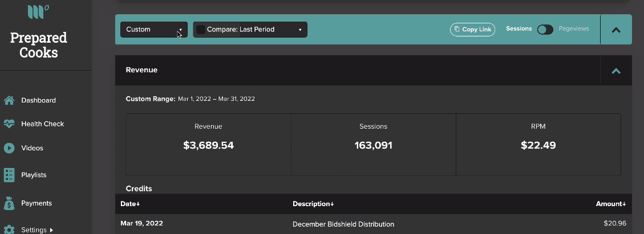
Task: Click the copy icon inside Copy Link
Action: 457,29
